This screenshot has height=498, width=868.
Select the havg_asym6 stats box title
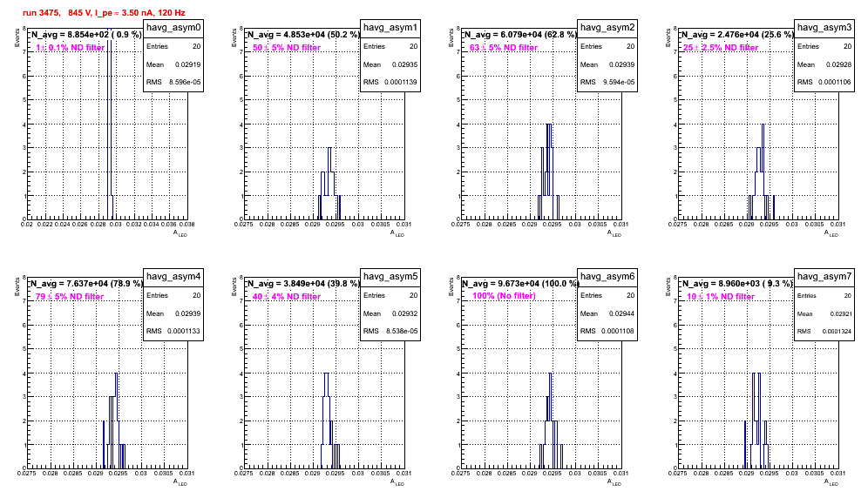point(607,277)
